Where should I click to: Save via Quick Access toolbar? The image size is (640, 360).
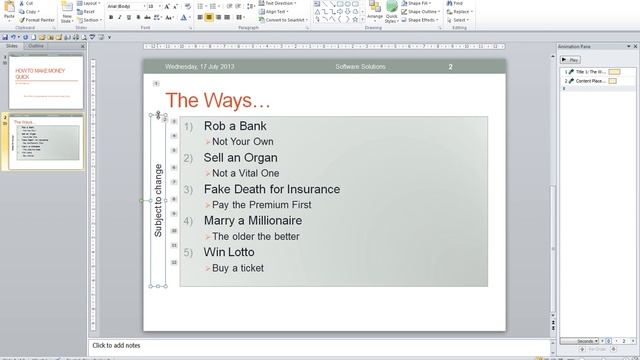pos(5,37)
